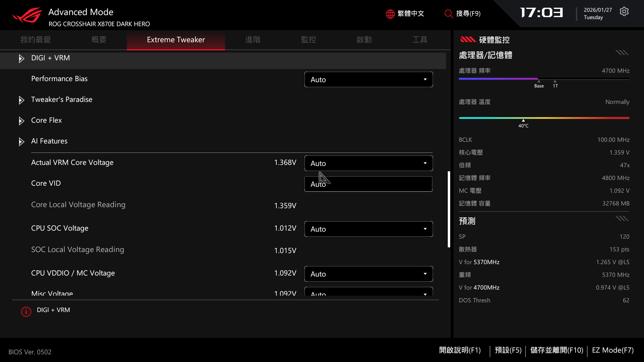Image resolution: width=644 pixels, height=362 pixels.
Task: Click stripes icon beside prediction heading
Action: click(x=622, y=219)
